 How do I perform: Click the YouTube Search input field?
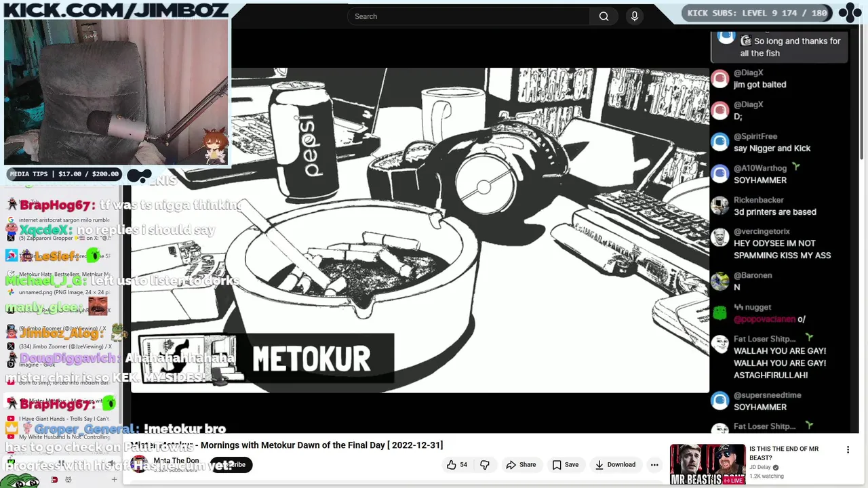point(468,16)
